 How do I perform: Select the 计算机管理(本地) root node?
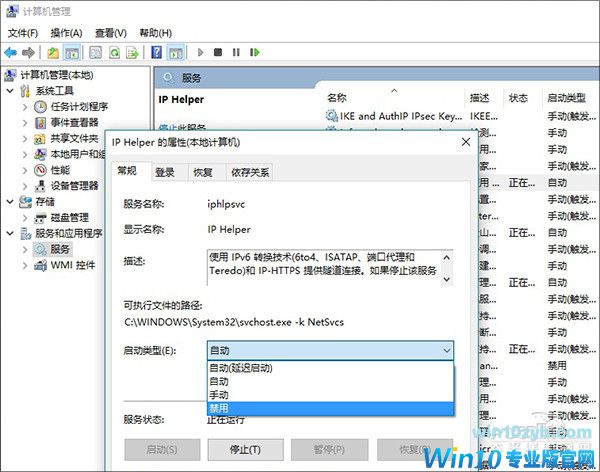tap(57, 75)
